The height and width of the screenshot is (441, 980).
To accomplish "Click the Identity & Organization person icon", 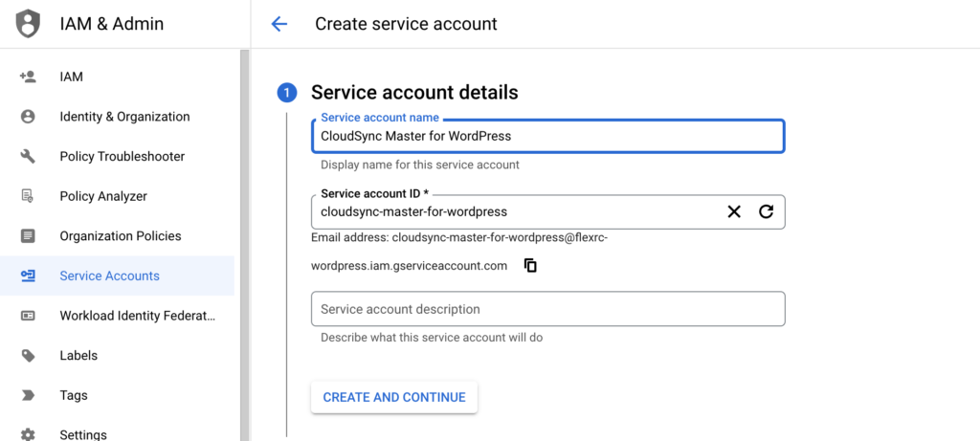I will 28,117.
